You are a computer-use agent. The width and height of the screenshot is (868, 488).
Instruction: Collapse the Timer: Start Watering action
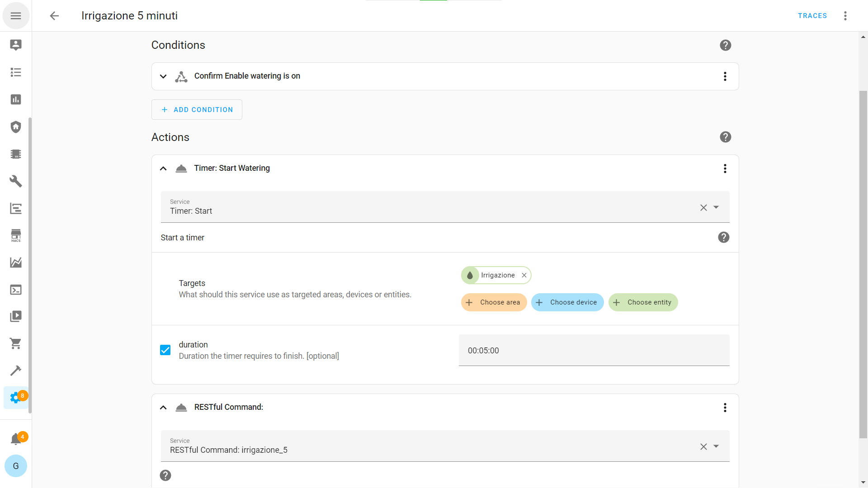pos(163,169)
